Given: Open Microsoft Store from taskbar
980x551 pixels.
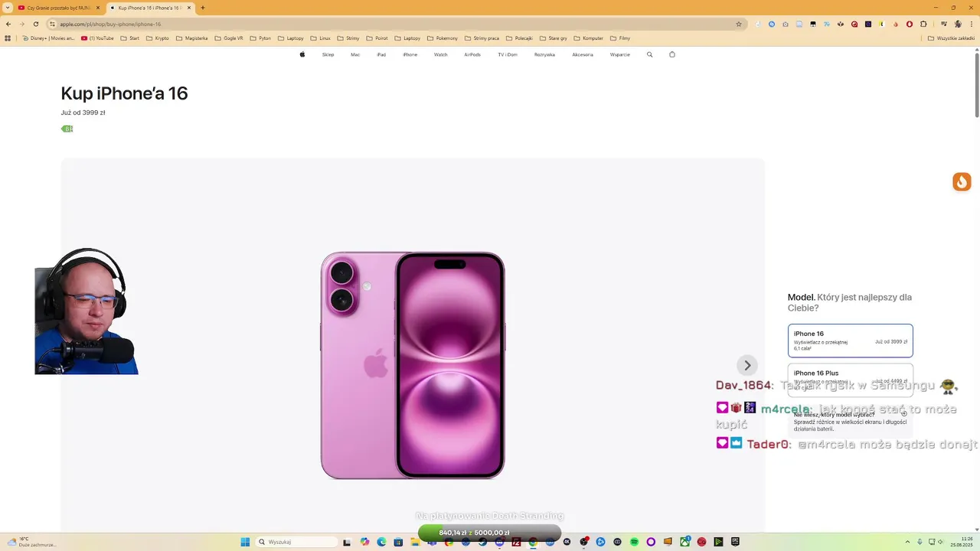Looking at the screenshot, I should (398, 542).
